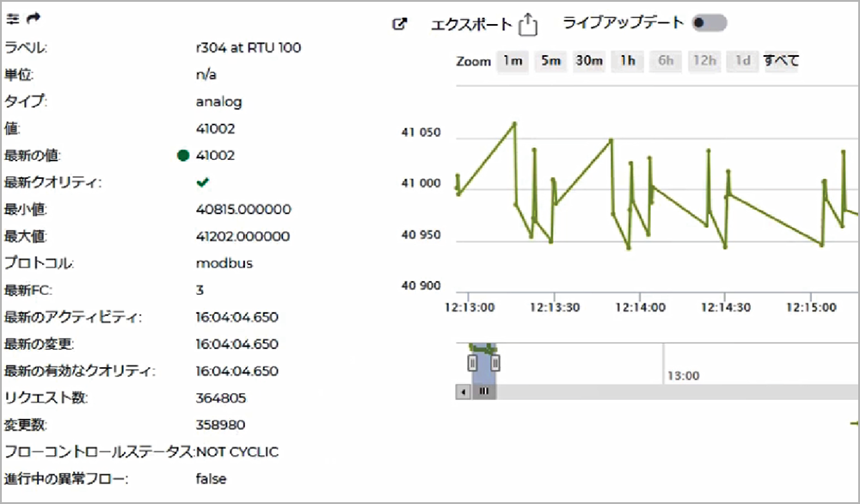Select すべて to show all data
The image size is (860, 504).
781,61
